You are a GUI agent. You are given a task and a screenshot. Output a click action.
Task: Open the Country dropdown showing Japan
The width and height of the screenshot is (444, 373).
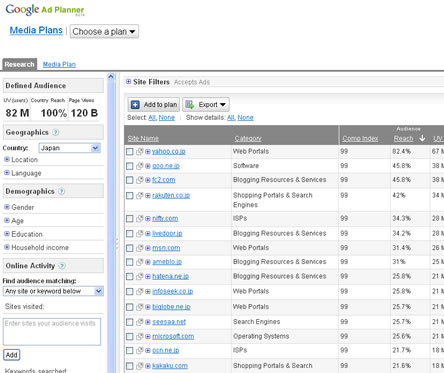click(x=70, y=148)
